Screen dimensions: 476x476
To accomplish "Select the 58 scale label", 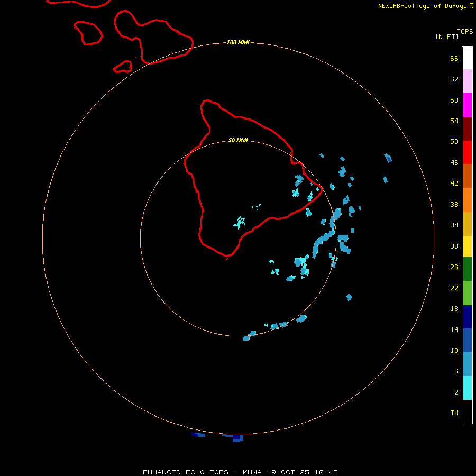I will (454, 100).
